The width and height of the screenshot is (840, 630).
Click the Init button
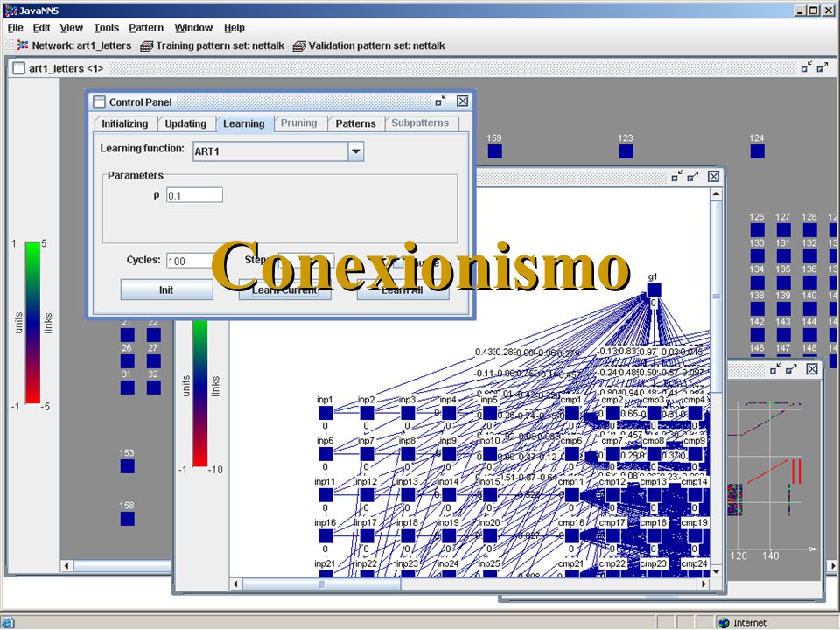click(166, 290)
